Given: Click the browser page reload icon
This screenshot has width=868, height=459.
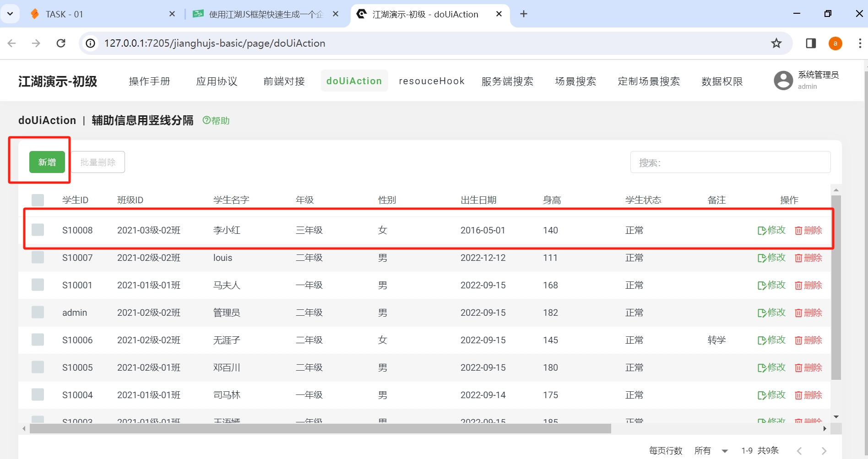Looking at the screenshot, I should click(61, 43).
